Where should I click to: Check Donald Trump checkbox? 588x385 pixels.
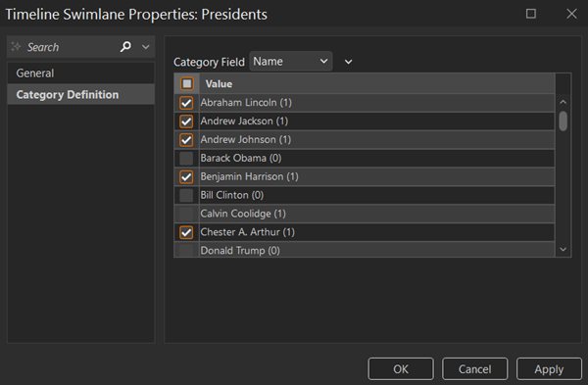[x=186, y=250]
